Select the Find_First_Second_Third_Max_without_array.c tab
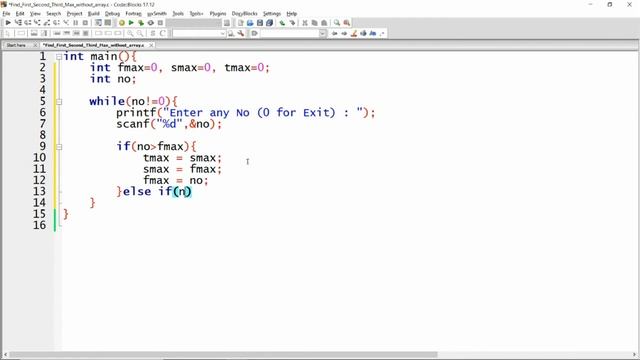The image size is (640, 360). click(x=93, y=45)
